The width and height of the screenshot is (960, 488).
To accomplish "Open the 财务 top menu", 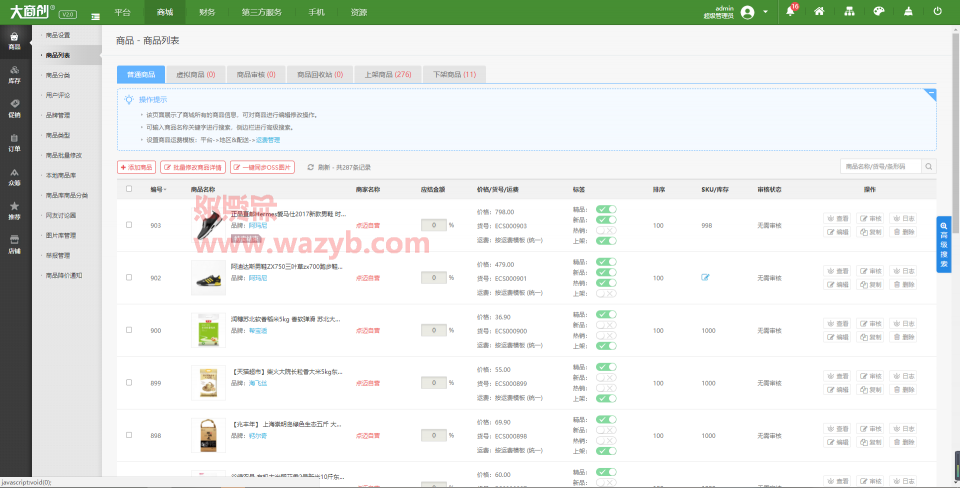I will tap(207, 12).
